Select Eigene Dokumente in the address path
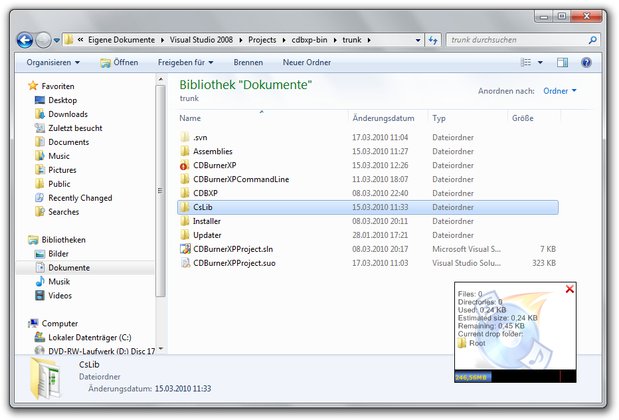The image size is (619, 420). [121, 40]
